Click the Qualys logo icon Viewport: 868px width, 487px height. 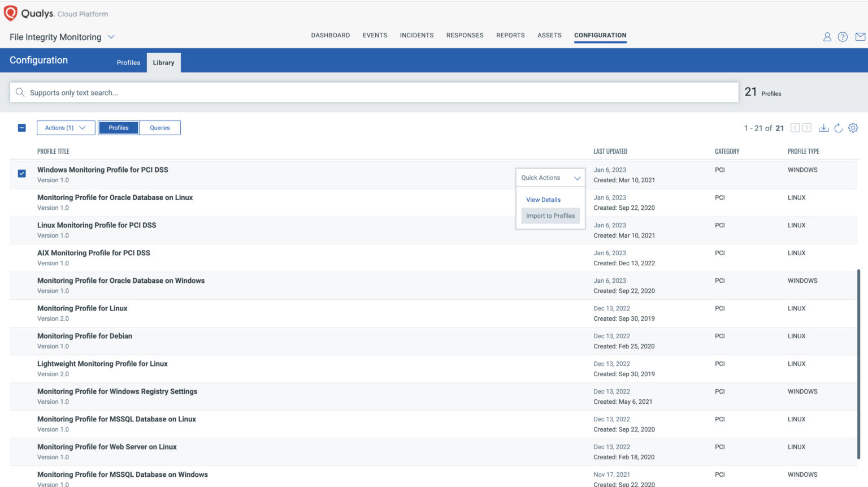point(10,12)
